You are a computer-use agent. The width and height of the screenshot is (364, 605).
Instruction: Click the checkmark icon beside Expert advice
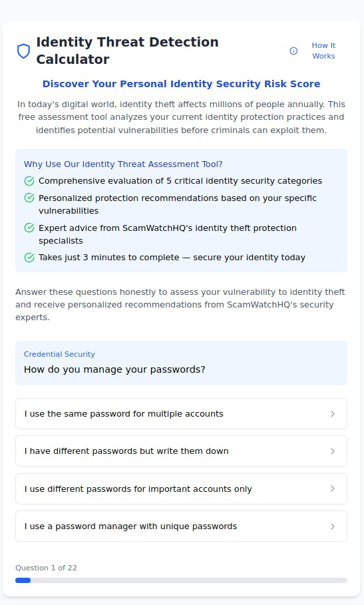click(29, 228)
